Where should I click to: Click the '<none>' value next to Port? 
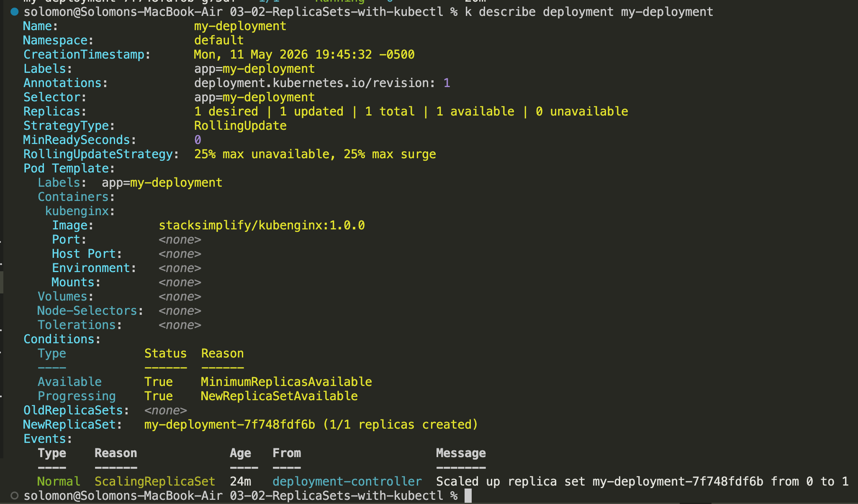(180, 239)
